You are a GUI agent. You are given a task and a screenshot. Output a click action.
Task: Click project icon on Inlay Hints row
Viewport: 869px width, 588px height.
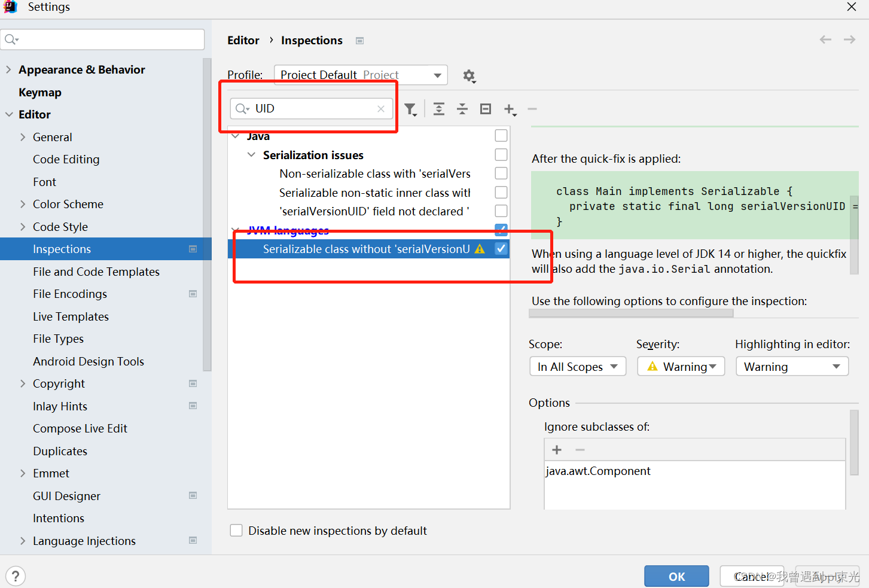click(193, 406)
